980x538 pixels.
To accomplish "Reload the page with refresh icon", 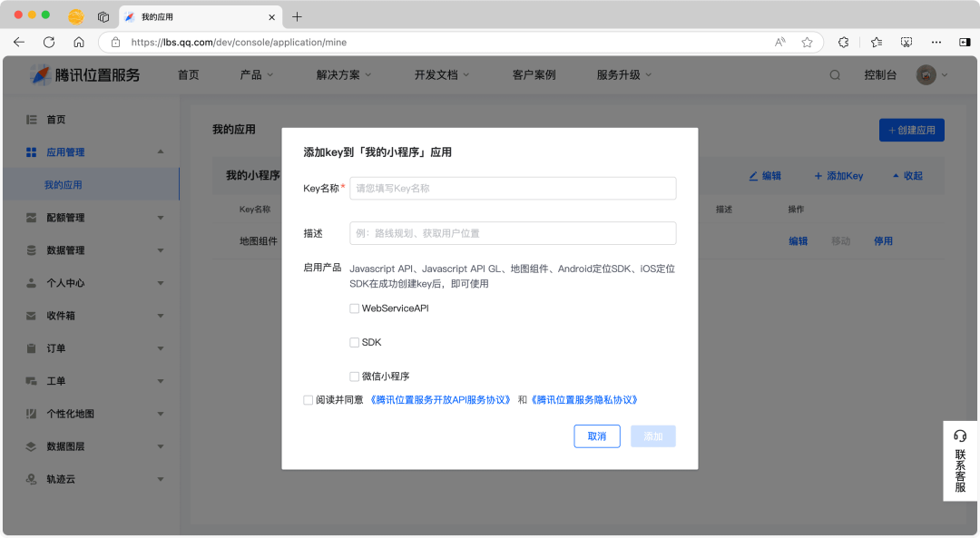I will pos(49,42).
